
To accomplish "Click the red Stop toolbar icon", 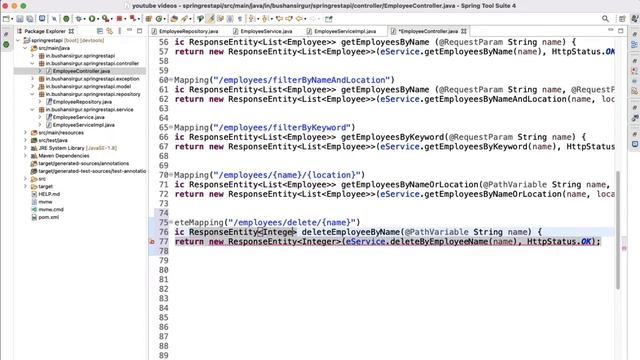I will pyautogui.click(x=119, y=19).
